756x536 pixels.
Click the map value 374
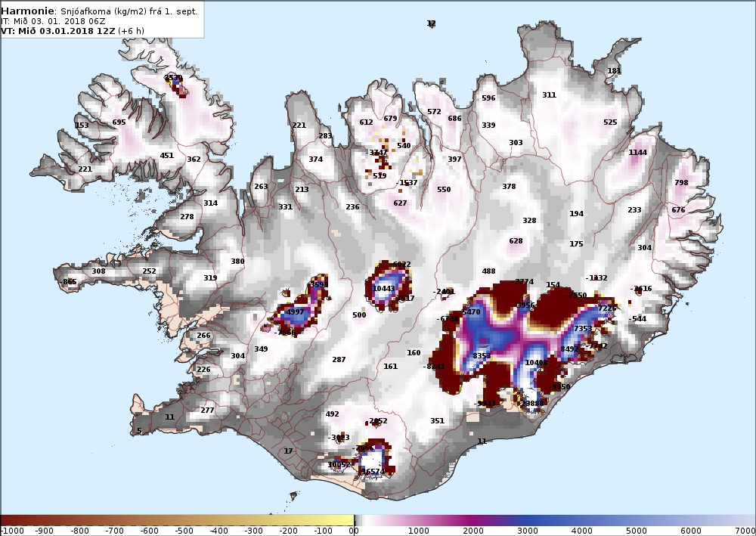click(x=315, y=159)
